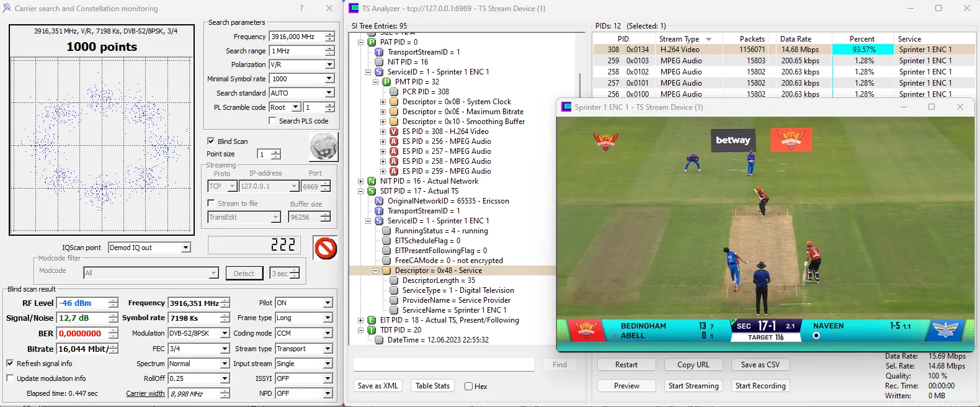Open the Polarization dropdown
The width and height of the screenshot is (980, 407).
[x=329, y=65]
